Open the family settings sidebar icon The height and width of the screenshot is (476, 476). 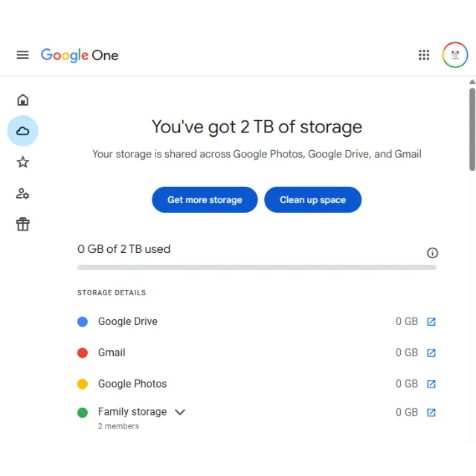23,193
